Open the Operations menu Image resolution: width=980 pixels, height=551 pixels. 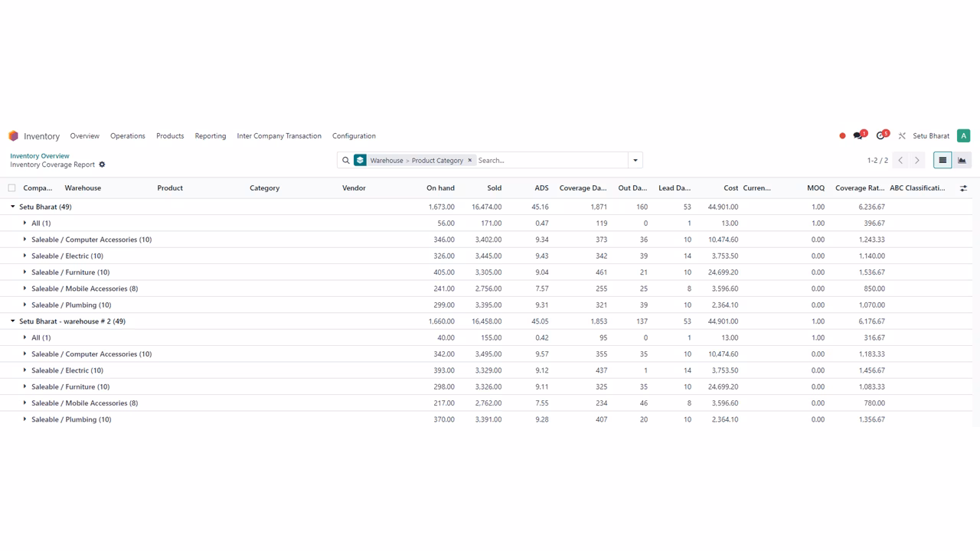pyautogui.click(x=127, y=136)
